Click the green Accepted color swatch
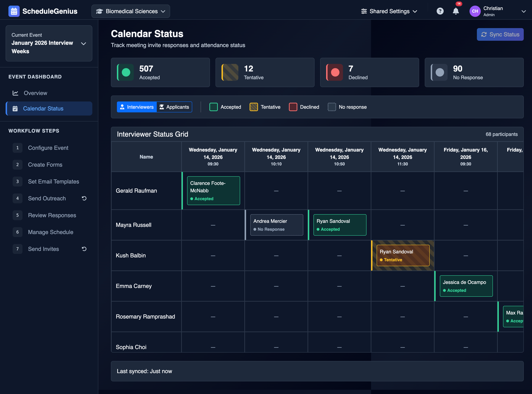 [213, 107]
